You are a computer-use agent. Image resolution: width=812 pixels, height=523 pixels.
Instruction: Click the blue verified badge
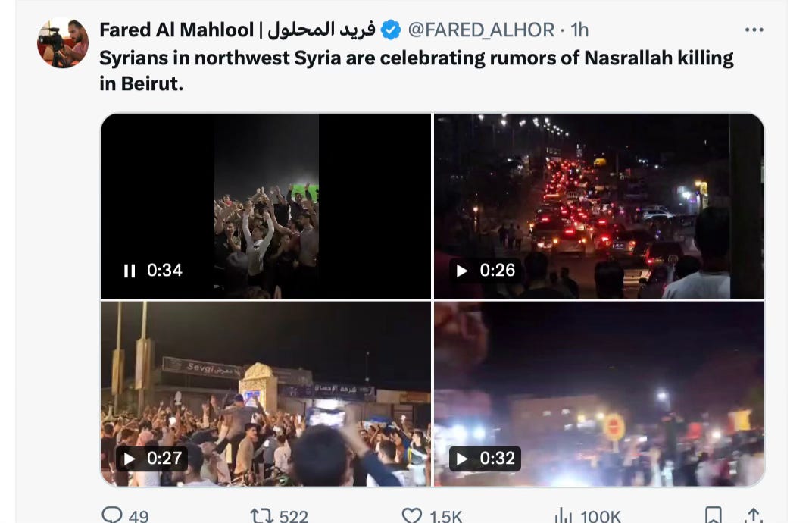click(390, 30)
